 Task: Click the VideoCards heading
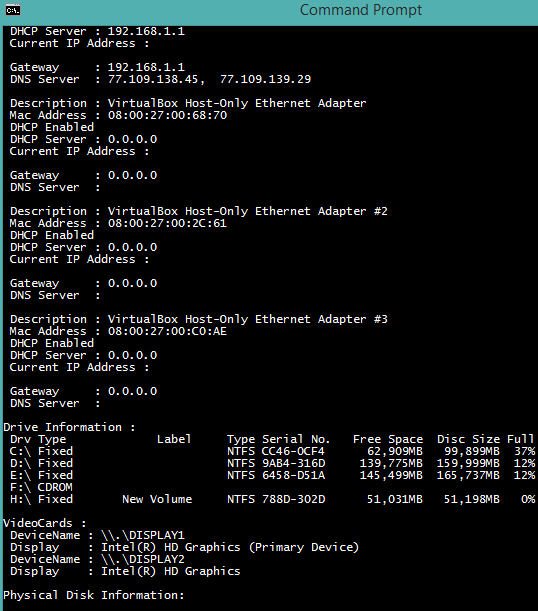pyautogui.click(x=45, y=523)
